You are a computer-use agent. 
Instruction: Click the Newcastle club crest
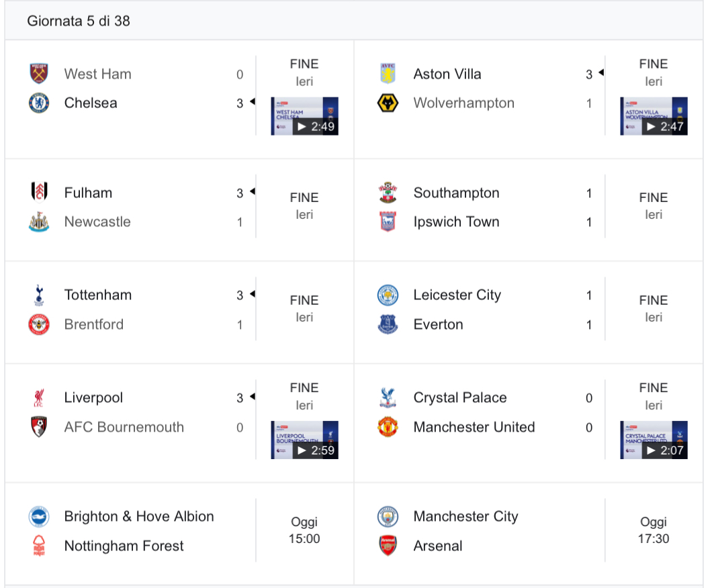[x=39, y=222]
